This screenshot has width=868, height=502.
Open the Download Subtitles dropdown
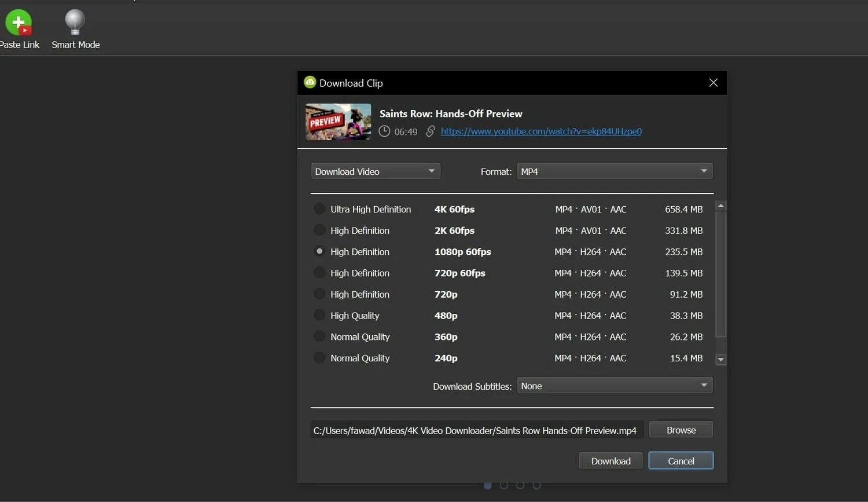[615, 386]
